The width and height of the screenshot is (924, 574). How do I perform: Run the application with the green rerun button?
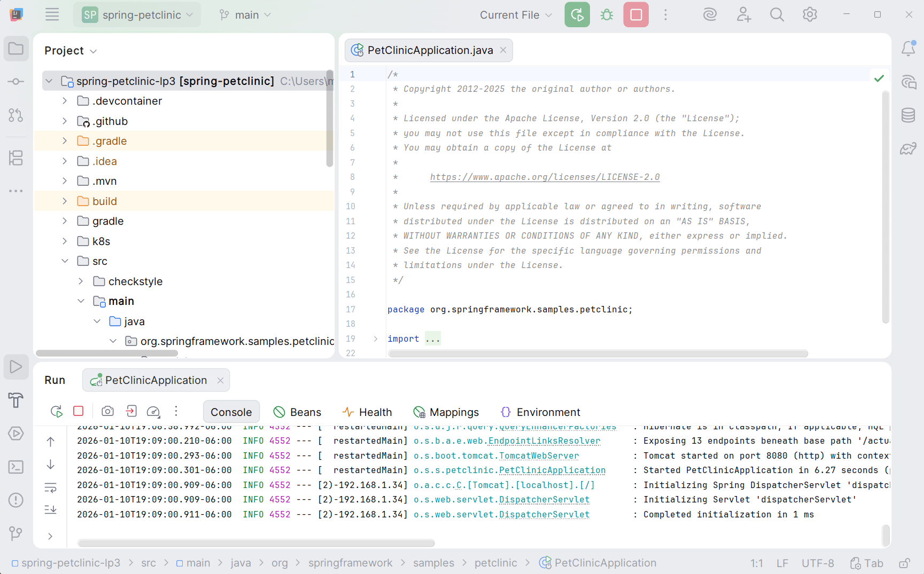(577, 14)
